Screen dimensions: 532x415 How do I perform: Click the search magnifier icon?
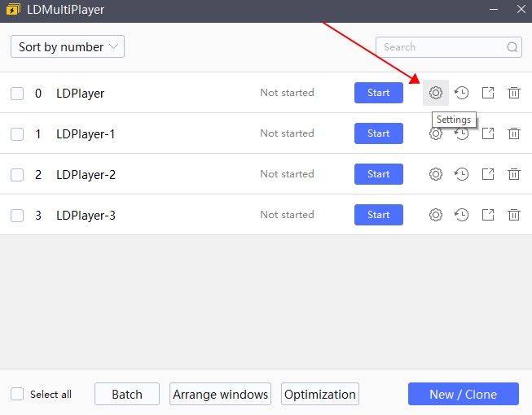pyautogui.click(x=512, y=47)
